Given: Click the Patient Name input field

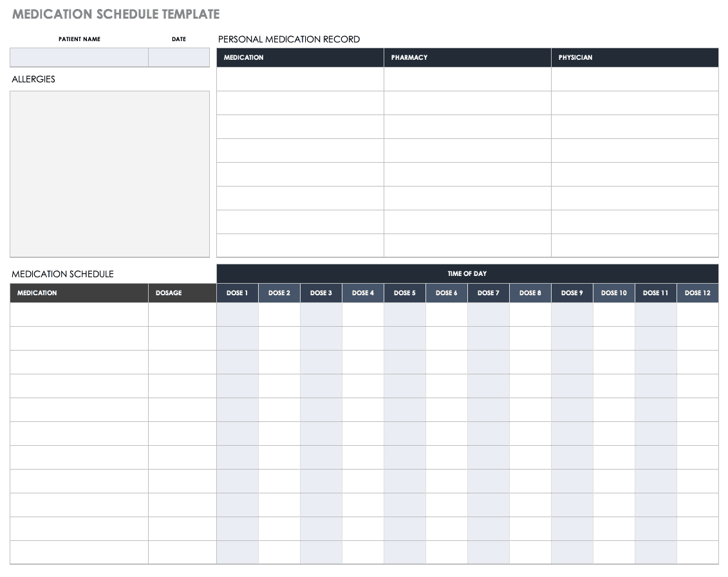Looking at the screenshot, I should [79, 57].
